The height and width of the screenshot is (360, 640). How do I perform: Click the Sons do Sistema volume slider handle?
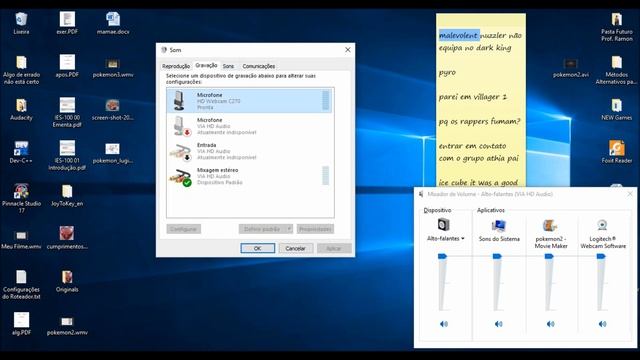pos(497,256)
